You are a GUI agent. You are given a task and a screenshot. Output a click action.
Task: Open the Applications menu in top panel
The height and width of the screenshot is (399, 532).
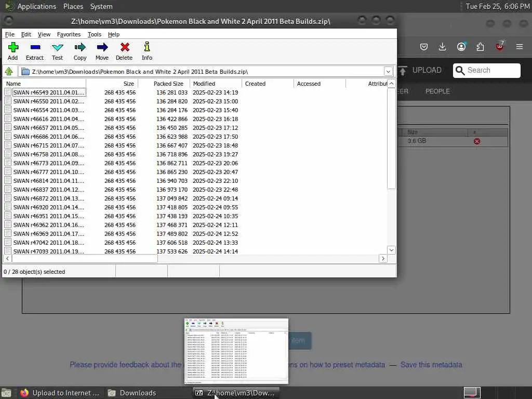37,6
